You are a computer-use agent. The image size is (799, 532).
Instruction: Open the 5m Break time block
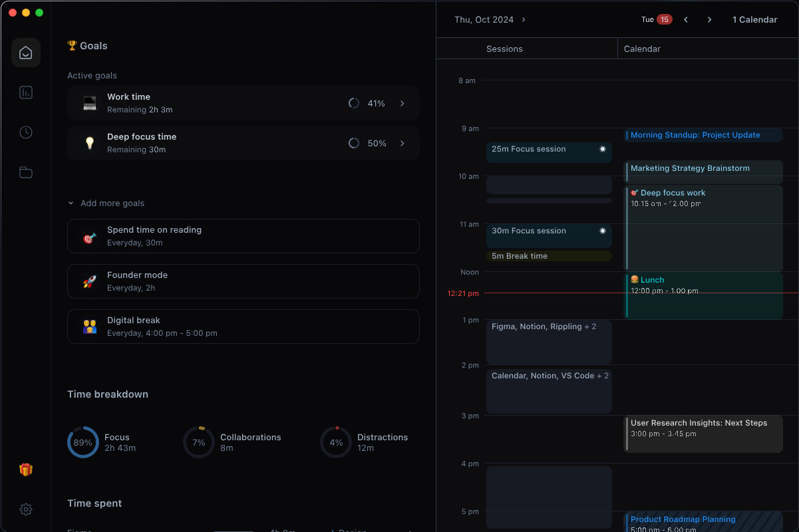[549, 256]
